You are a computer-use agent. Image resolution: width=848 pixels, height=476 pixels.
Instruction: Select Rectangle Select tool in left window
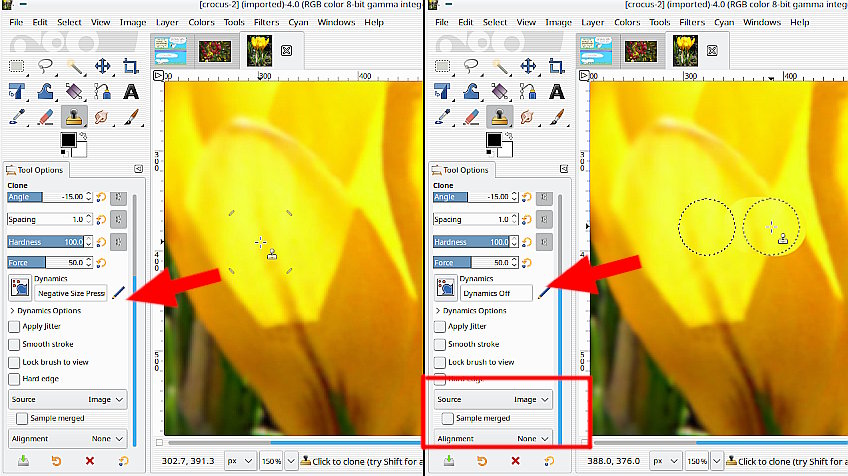point(17,67)
